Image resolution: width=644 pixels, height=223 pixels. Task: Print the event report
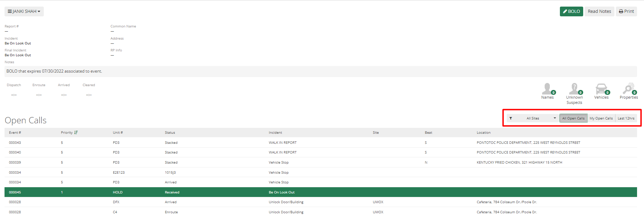(626, 11)
